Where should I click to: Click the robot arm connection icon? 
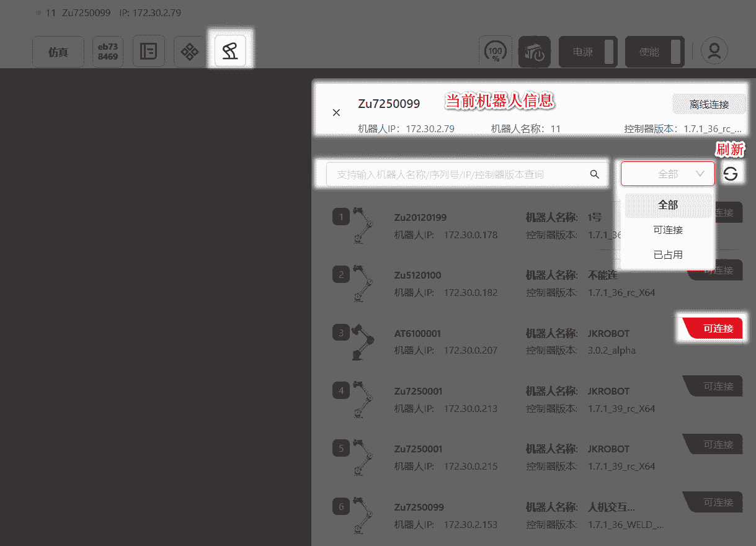(230, 51)
